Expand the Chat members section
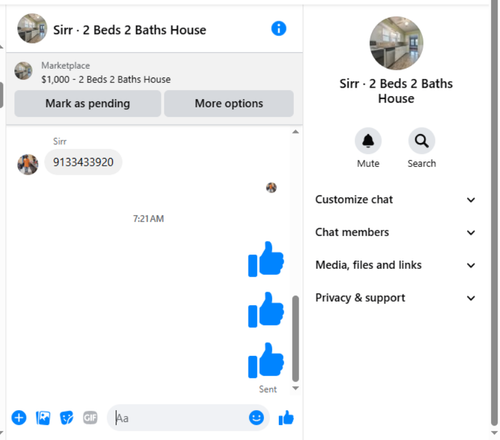500x440 pixels. (x=395, y=232)
